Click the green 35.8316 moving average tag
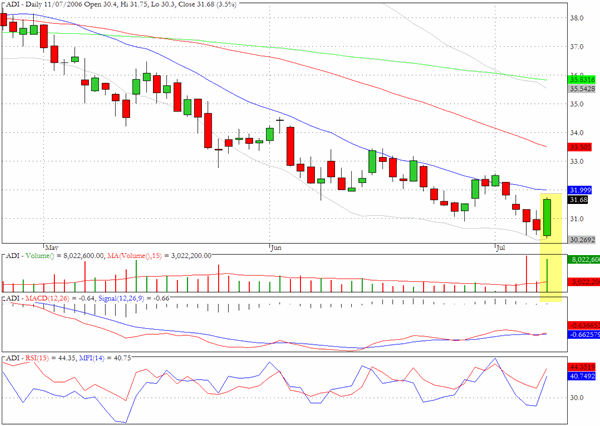This screenshot has height=426, width=600. (x=582, y=80)
